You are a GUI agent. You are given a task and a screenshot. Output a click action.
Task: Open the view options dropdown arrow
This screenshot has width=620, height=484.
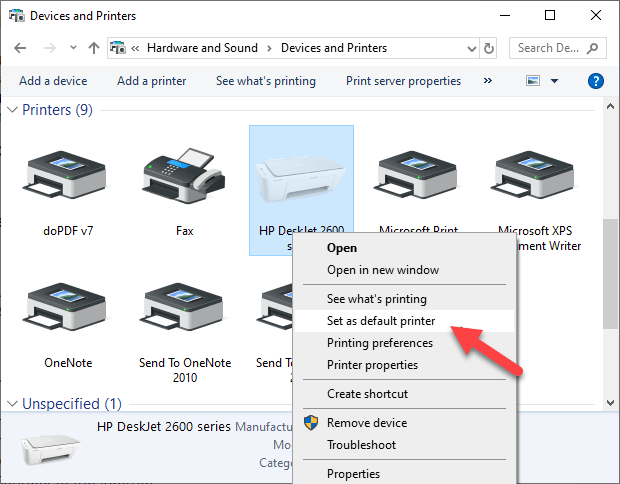(x=554, y=81)
